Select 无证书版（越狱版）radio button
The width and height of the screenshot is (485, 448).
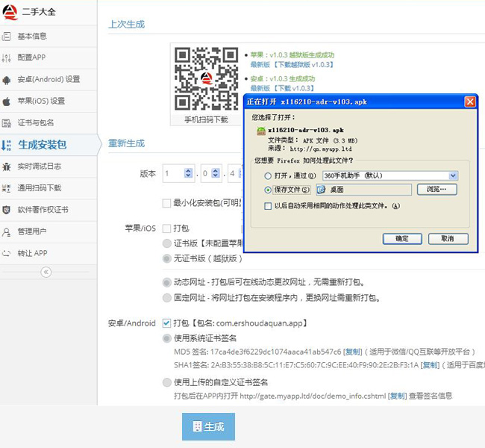tap(167, 258)
